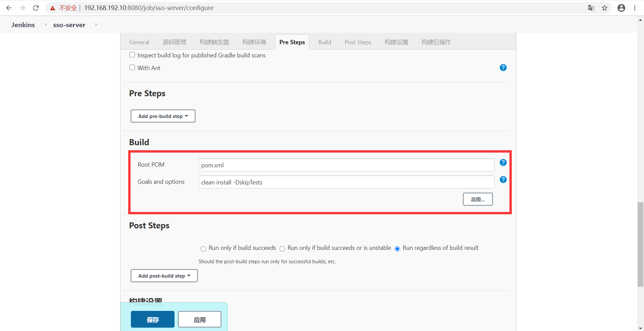Screen dimensions: 644x331
Task: Open help for Root POM field
Action: 503,163
